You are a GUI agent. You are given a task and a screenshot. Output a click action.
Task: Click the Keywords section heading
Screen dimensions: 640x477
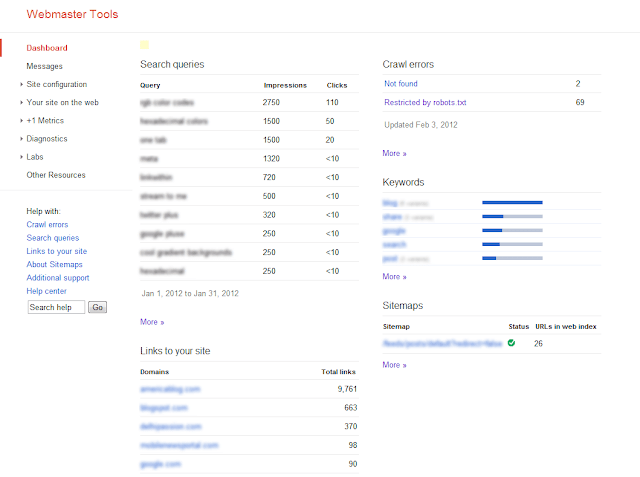click(403, 182)
